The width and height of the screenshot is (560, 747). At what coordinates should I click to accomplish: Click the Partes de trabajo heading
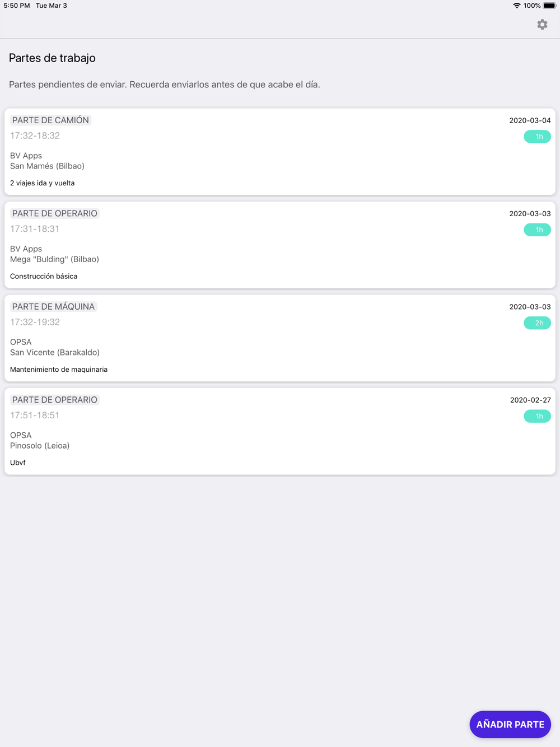[52, 58]
